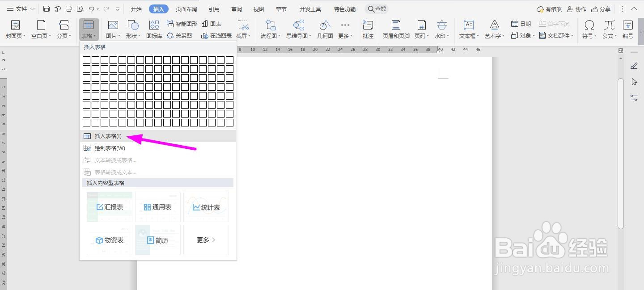
Task: Insert a 批注 comment
Action: pos(368,29)
